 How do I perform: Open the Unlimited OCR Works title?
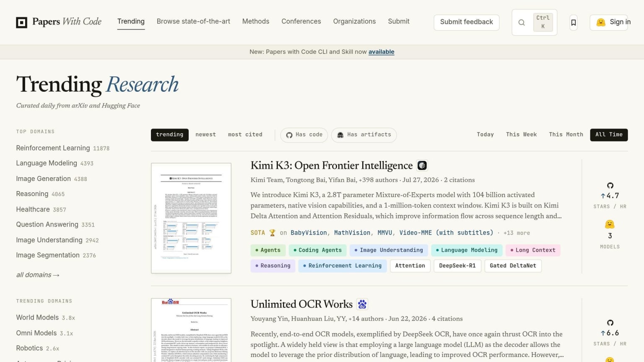pyautogui.click(x=301, y=304)
